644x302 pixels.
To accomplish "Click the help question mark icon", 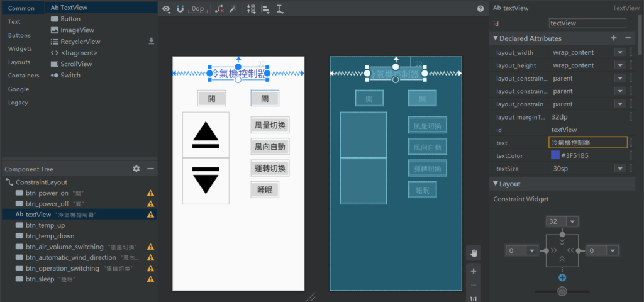I will 480,9.
